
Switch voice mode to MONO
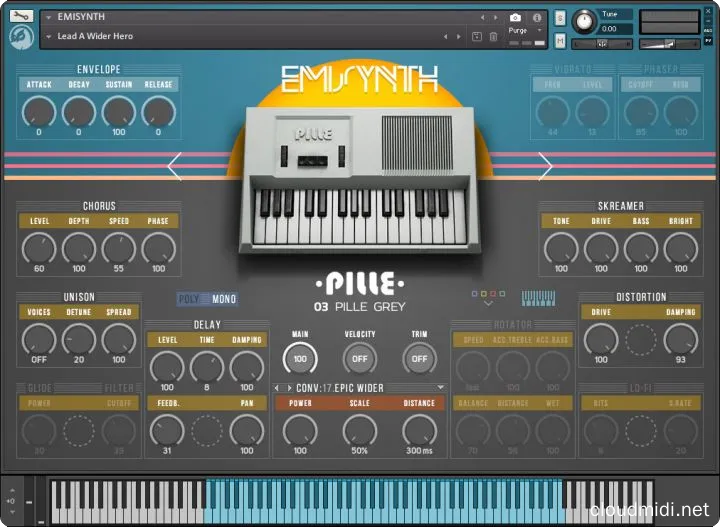(x=223, y=299)
